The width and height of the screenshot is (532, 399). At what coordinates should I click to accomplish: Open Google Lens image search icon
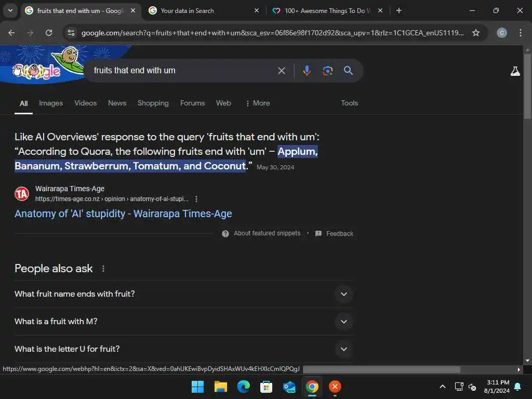click(327, 71)
